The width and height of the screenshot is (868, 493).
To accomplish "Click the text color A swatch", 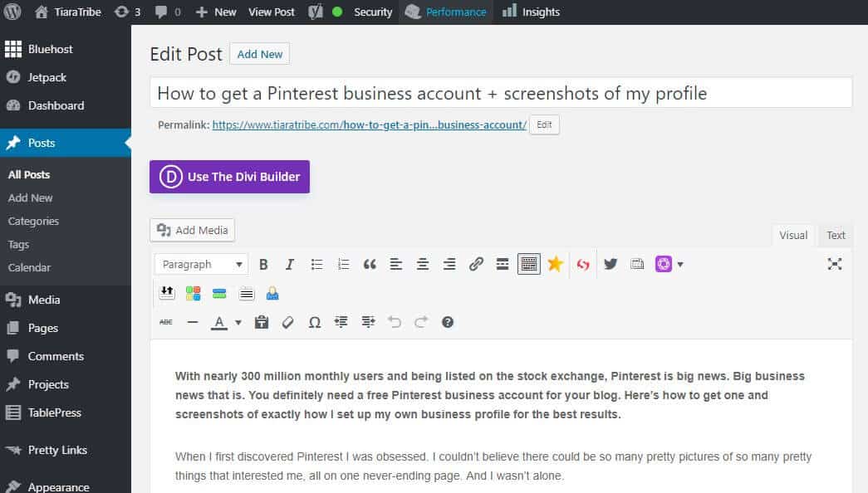I will (x=219, y=323).
